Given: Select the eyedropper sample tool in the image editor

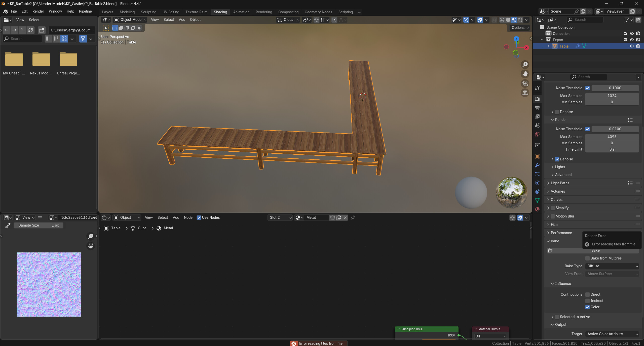Looking at the screenshot, I should pos(8,226).
